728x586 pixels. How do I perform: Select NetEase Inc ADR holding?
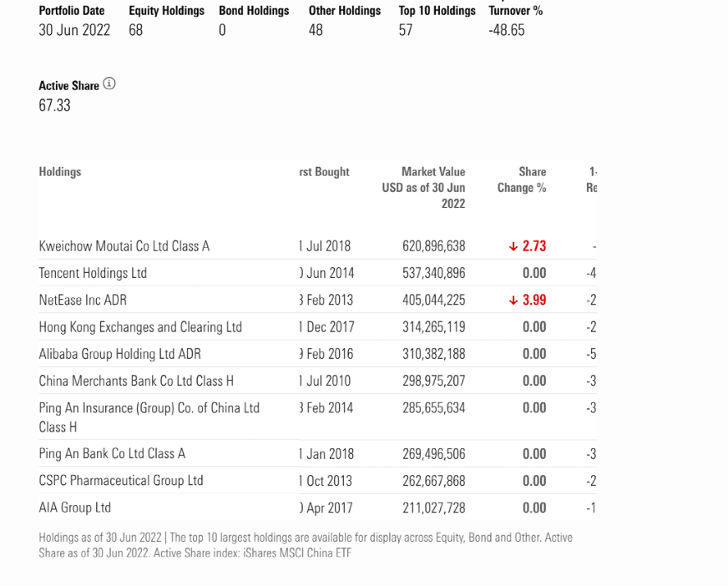point(83,301)
